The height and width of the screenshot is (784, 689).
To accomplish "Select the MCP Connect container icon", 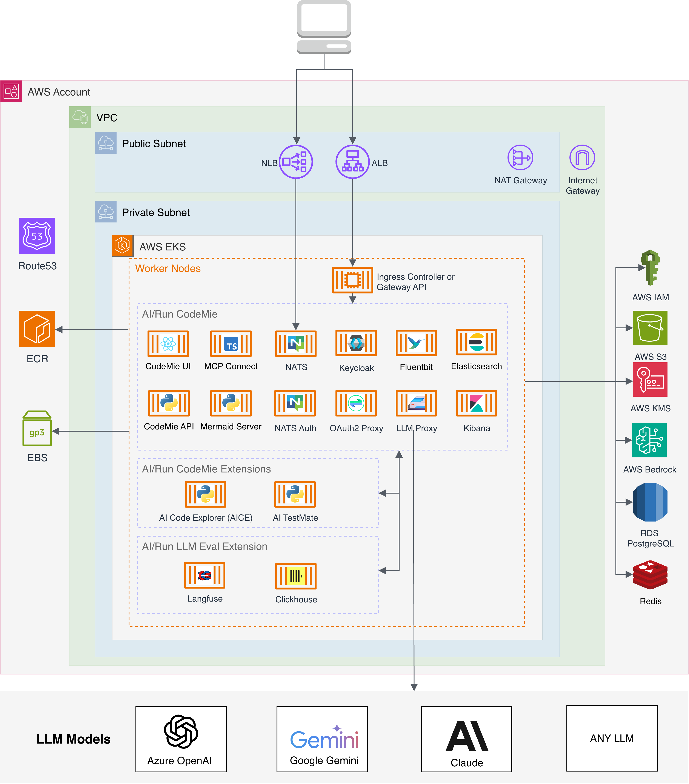I will pos(231,344).
